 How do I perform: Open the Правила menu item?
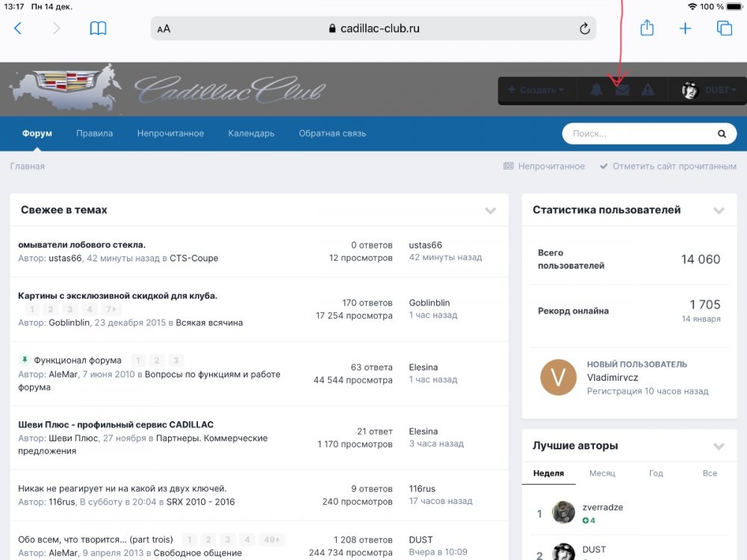[94, 134]
